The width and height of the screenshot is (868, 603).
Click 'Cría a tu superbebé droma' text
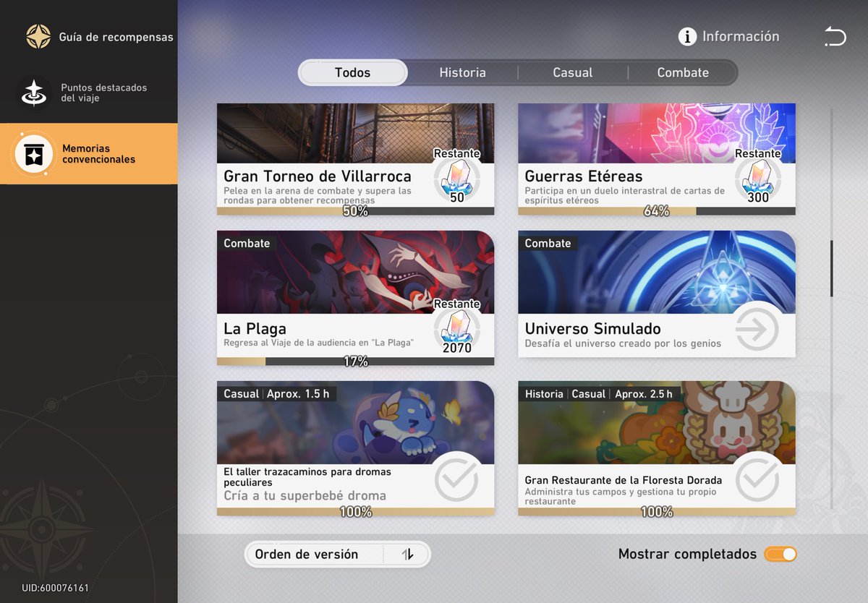coord(305,495)
